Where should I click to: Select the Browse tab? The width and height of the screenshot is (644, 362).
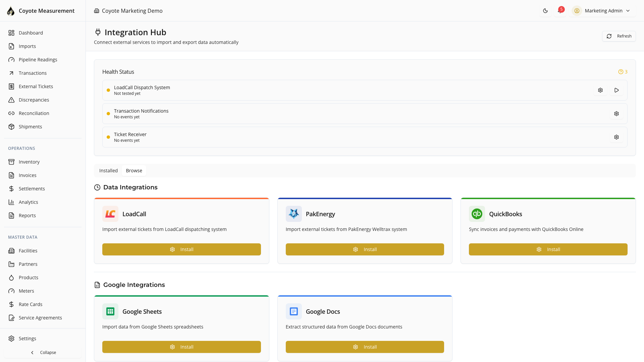click(134, 171)
